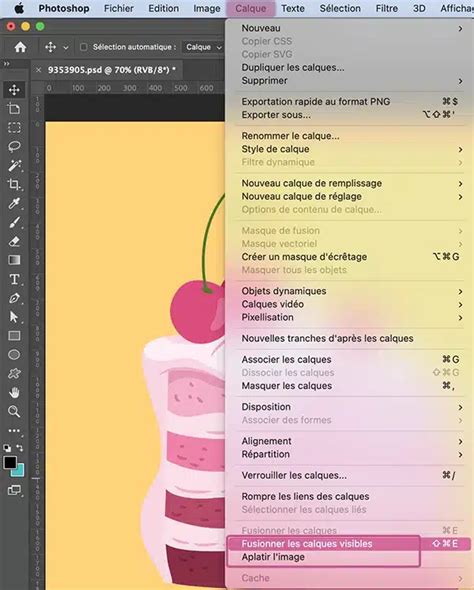This screenshot has width=474, height=590.
Task: Change the screen mode icon
Action: (14, 490)
